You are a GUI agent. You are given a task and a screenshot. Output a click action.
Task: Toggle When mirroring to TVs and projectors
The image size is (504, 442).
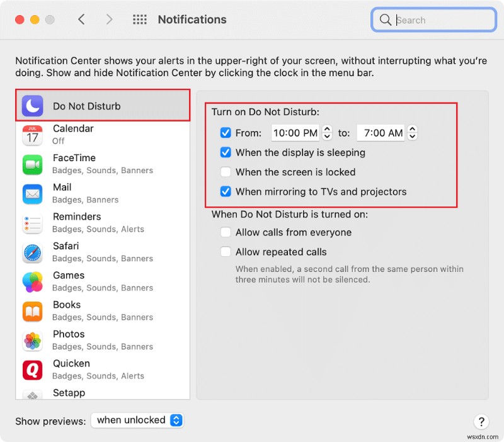226,191
